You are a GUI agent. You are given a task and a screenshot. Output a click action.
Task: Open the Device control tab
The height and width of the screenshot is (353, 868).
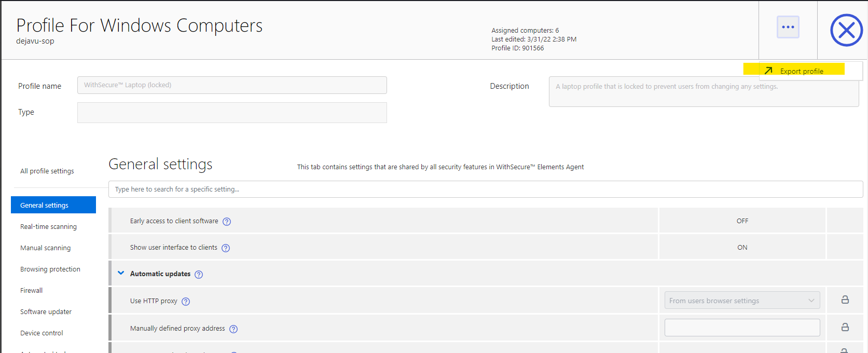(42, 333)
